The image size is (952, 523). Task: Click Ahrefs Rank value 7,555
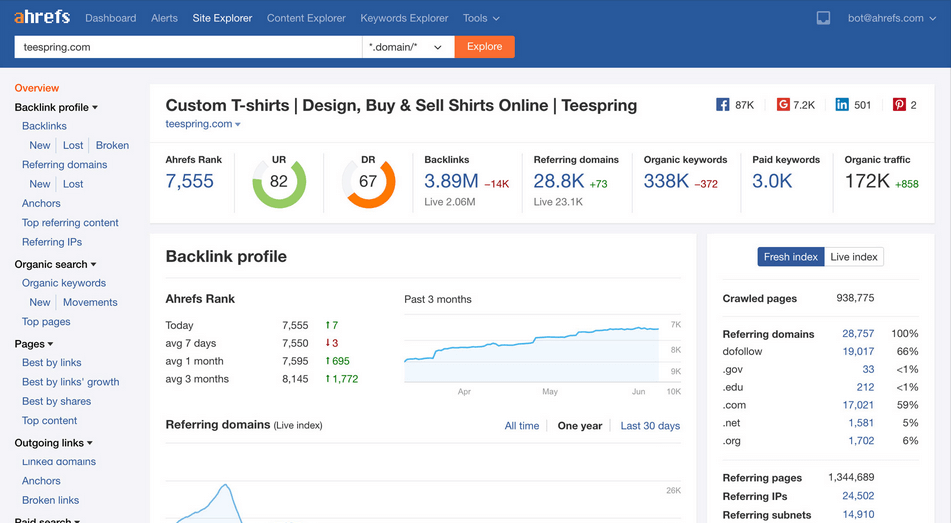tap(189, 181)
